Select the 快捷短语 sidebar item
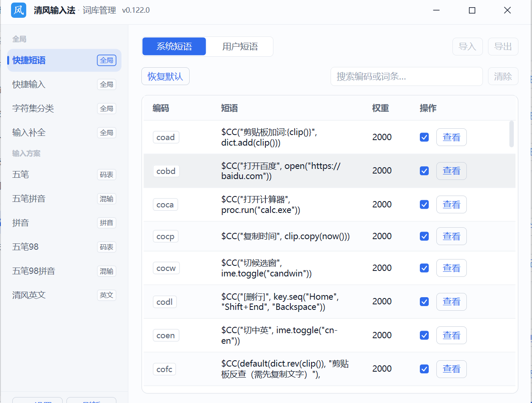This screenshot has height=403, width=532. 64,61
